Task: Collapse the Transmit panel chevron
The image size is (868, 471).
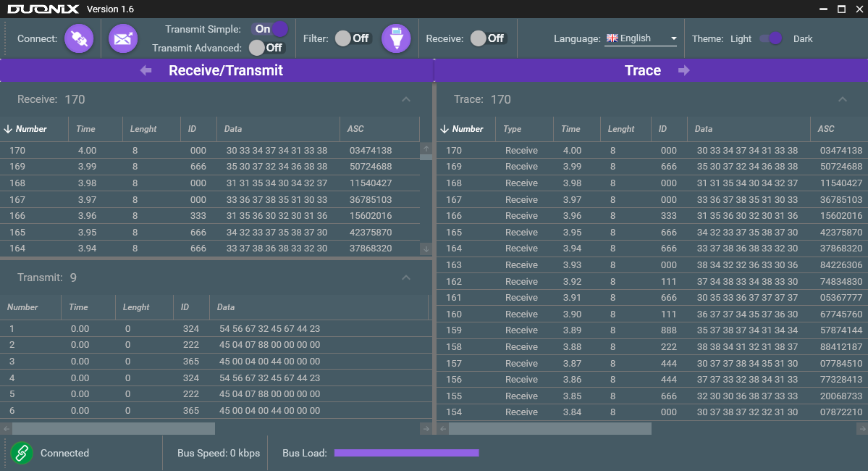Action: click(406, 277)
